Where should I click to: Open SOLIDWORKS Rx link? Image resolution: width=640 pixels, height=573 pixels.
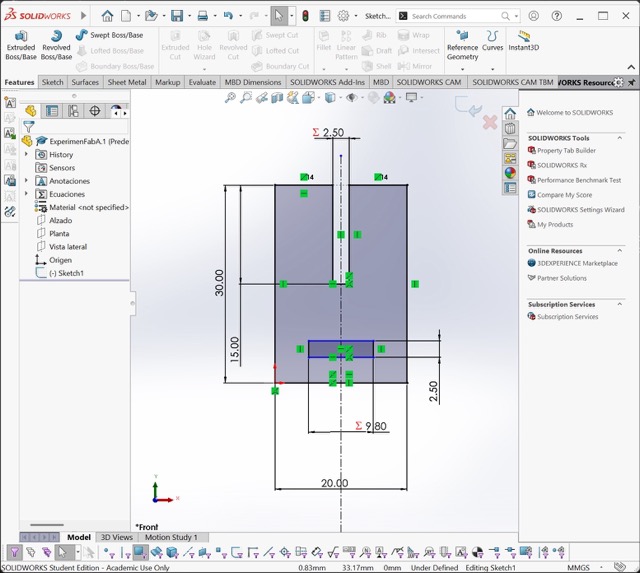(x=562, y=165)
